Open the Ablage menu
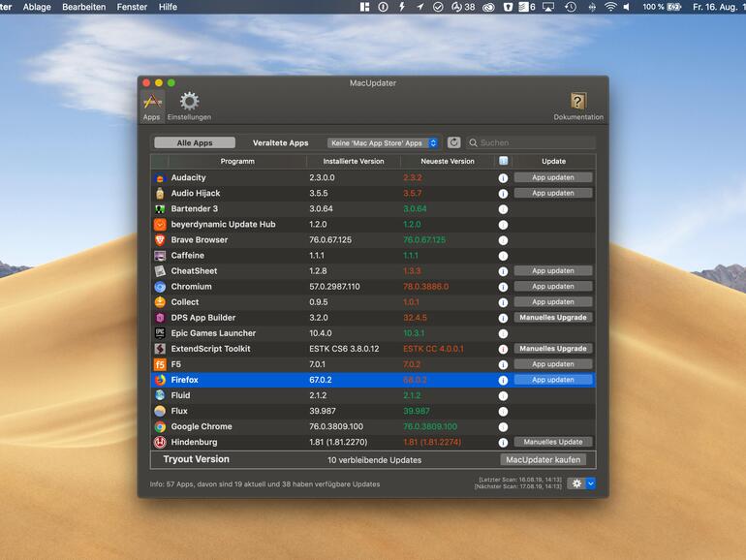This screenshot has height=560, width=746. [37, 7]
